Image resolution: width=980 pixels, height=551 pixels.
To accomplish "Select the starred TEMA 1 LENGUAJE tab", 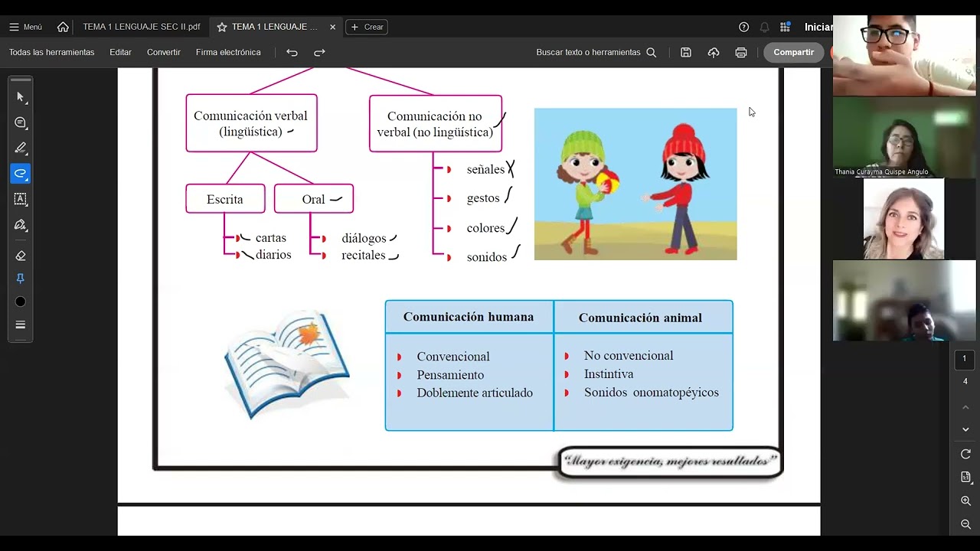I will 275,27.
